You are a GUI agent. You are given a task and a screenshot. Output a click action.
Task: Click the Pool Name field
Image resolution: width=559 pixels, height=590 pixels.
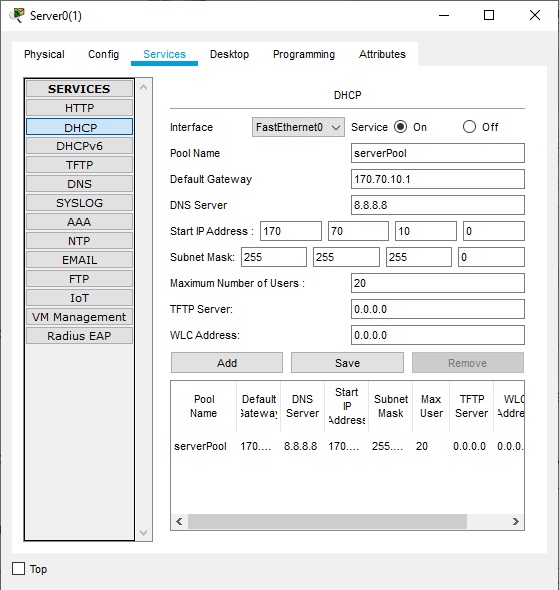(x=437, y=153)
